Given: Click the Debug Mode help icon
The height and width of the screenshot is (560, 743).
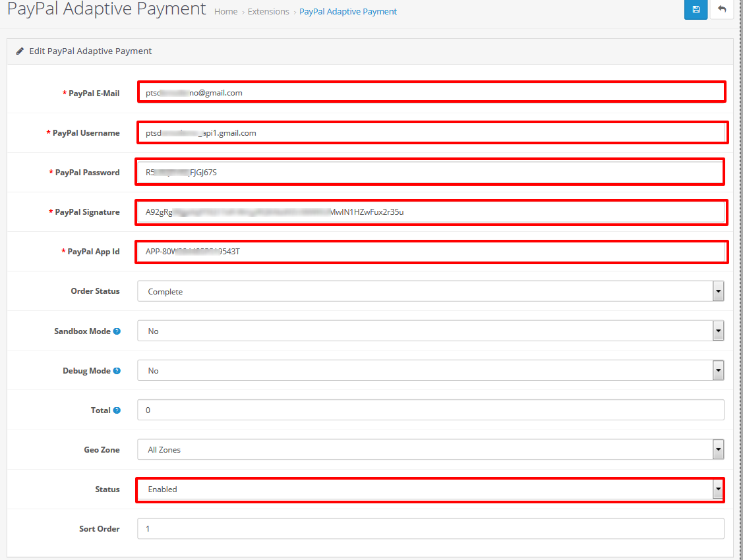Looking at the screenshot, I should pos(117,371).
